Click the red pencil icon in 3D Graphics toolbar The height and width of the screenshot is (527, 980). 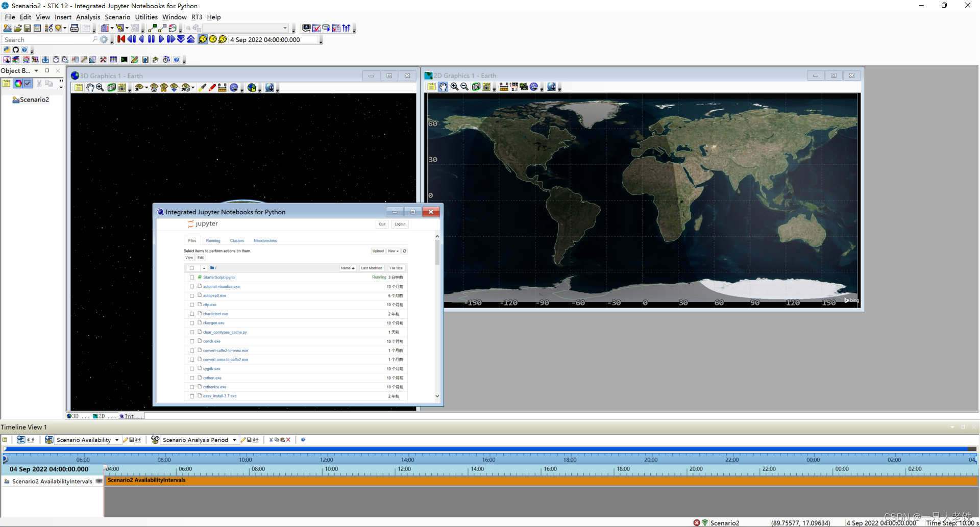coord(212,88)
